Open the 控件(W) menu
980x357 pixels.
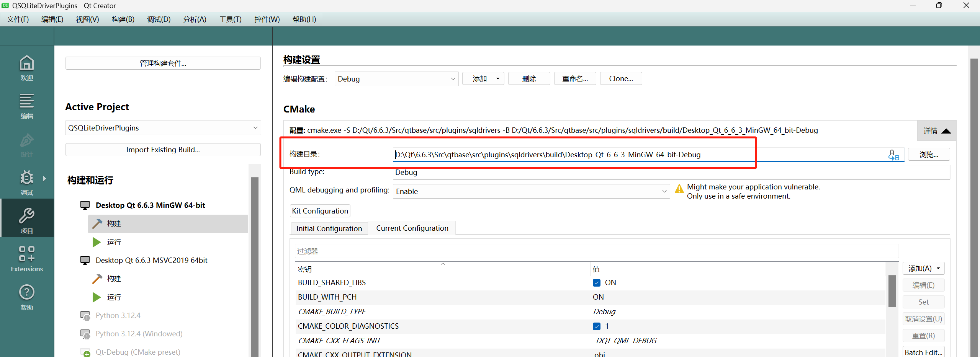267,19
